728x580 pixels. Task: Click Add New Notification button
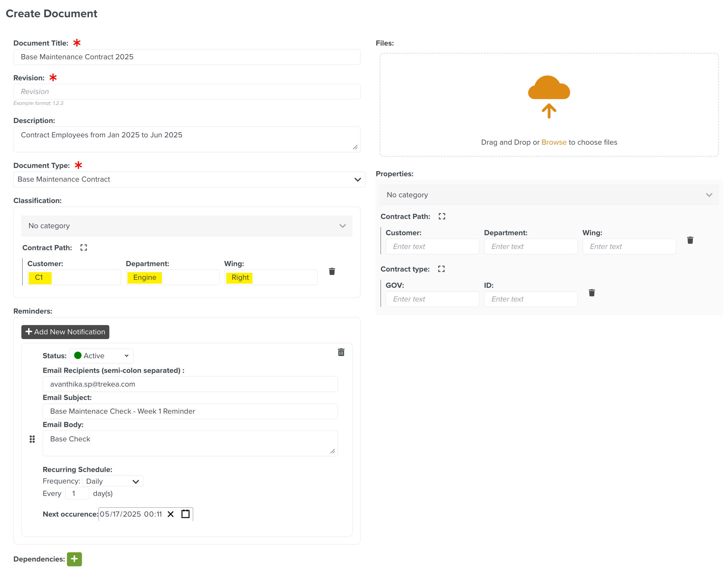(x=65, y=332)
